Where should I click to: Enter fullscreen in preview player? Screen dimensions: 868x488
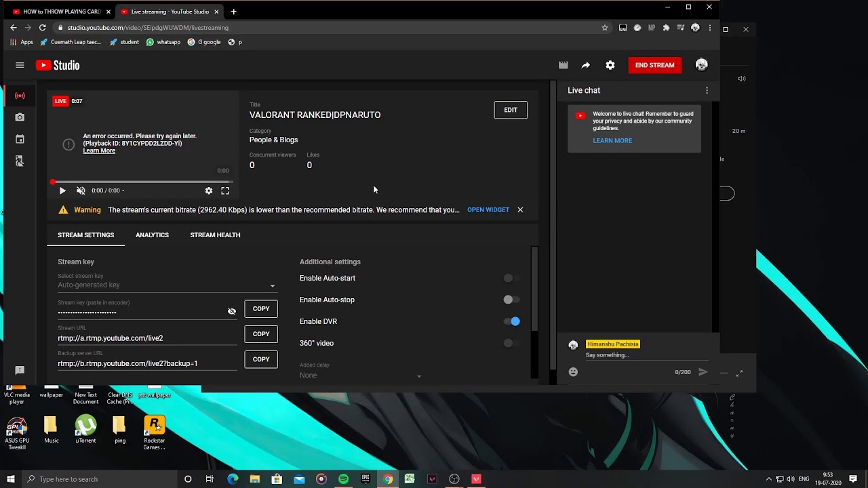225,190
